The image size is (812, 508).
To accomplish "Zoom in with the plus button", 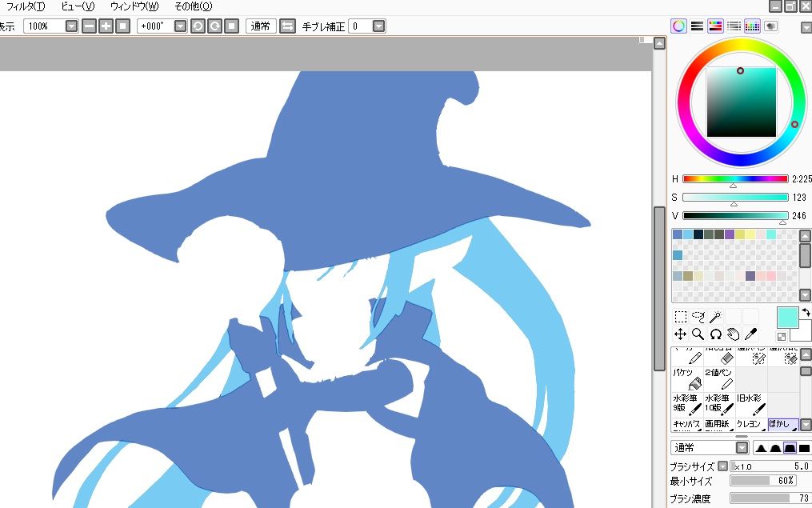I will [106, 26].
